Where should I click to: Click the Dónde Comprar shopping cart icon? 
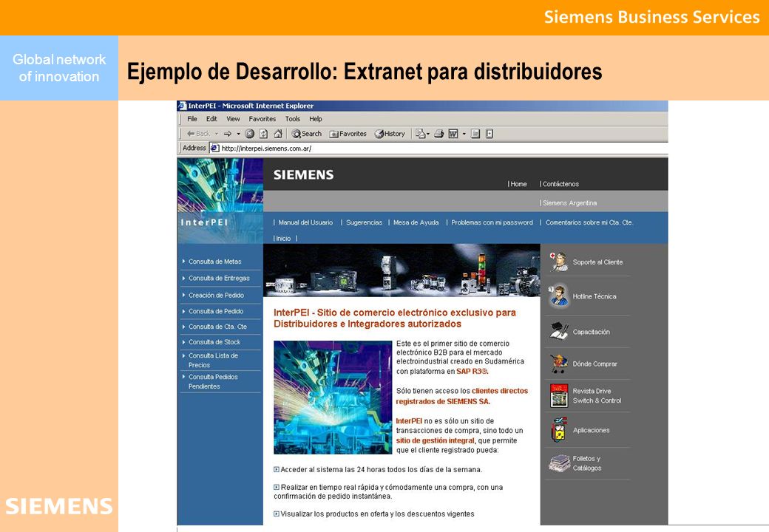click(x=558, y=364)
